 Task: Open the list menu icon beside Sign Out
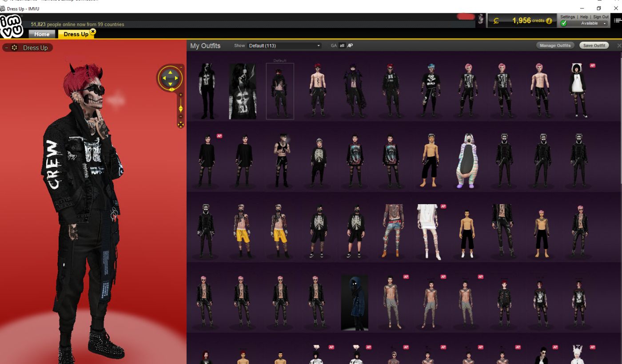(618, 20)
